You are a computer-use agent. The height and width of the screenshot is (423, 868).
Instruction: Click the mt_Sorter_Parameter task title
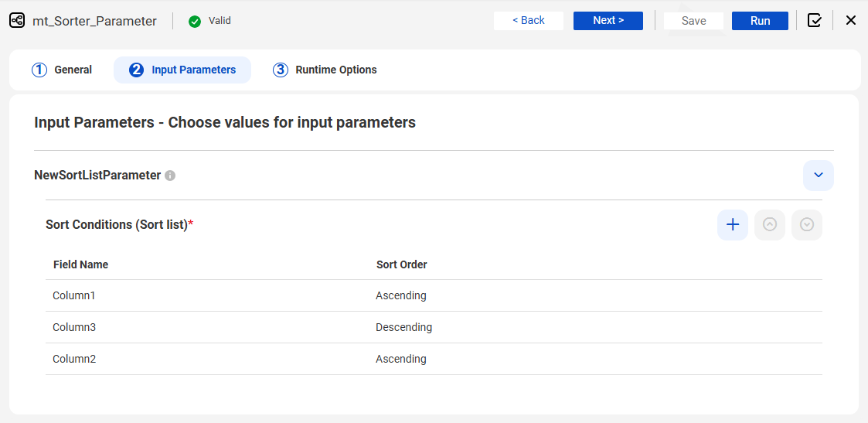[94, 21]
